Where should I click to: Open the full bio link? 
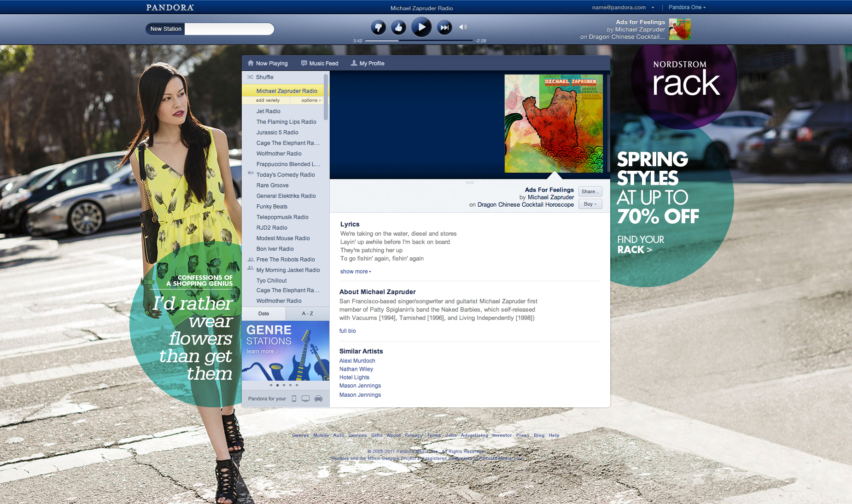tap(347, 331)
